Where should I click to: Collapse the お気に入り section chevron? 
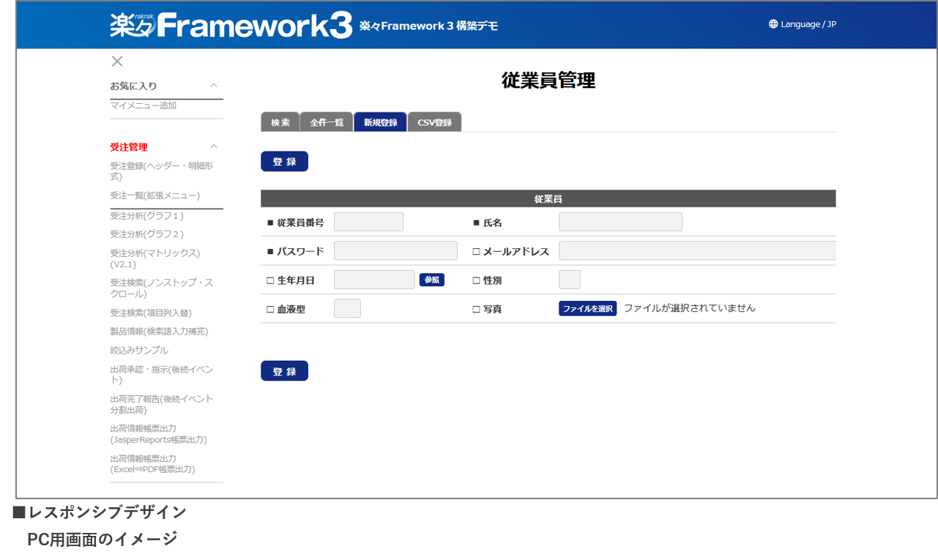point(214,86)
